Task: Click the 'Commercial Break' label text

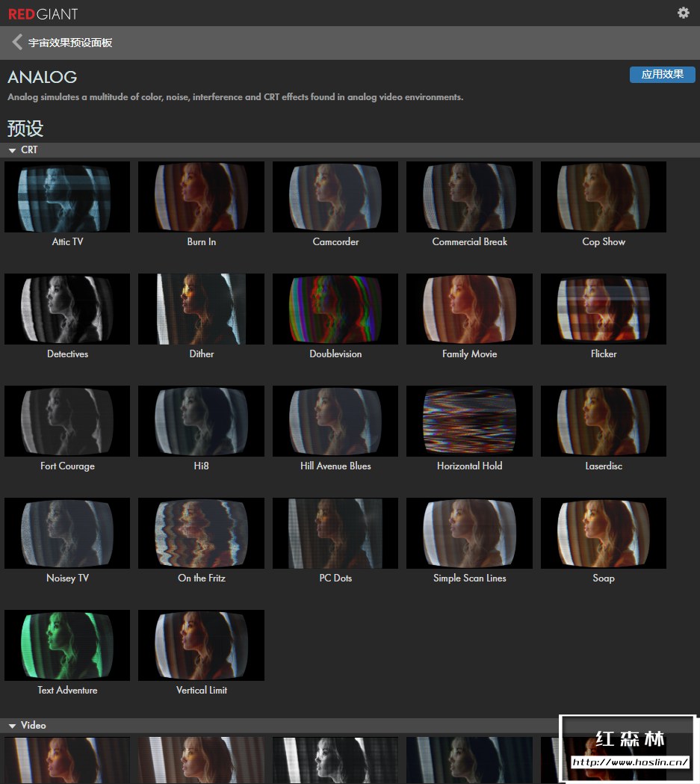Action: pos(469,241)
